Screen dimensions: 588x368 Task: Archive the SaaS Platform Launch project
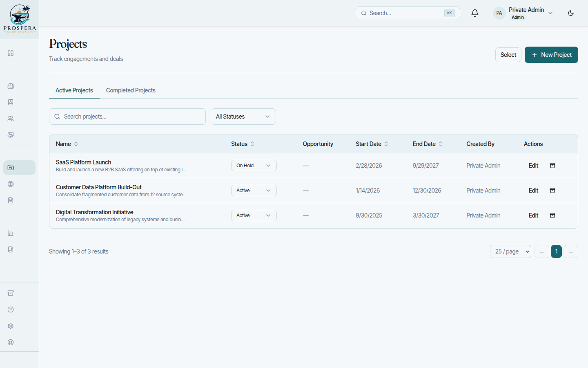click(552, 166)
